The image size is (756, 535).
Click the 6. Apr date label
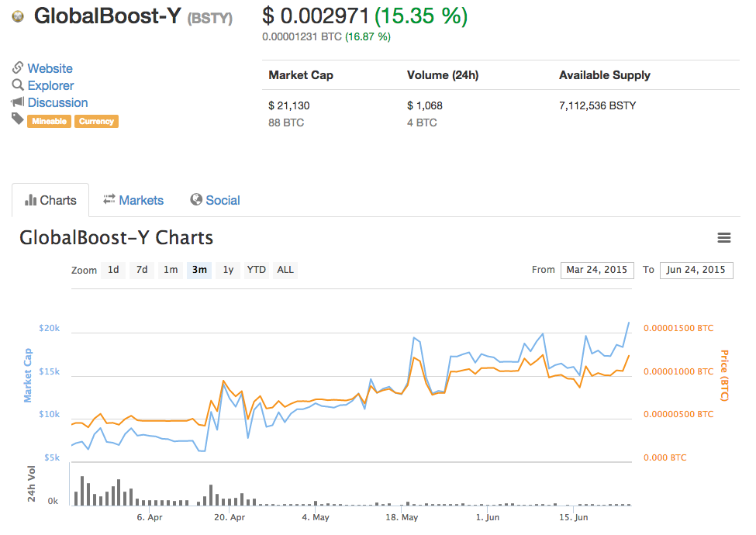point(150,517)
